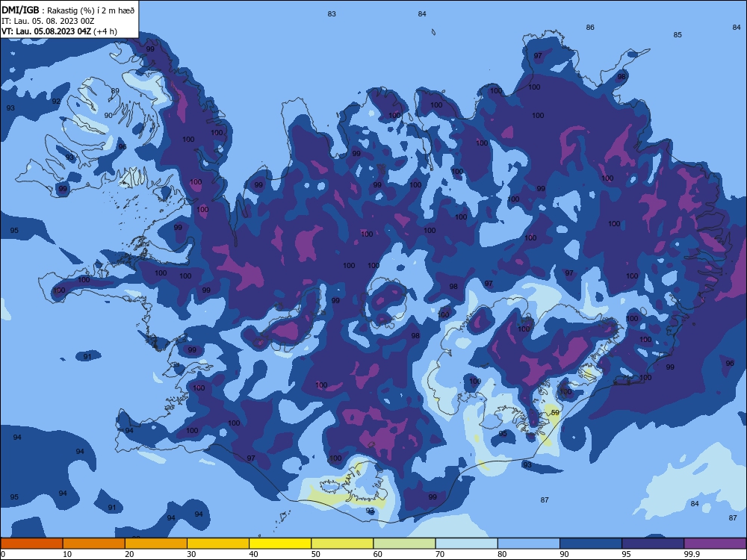Select the medium blue 90–95 legend swatch
The height and width of the screenshot is (560, 747).
point(591,544)
